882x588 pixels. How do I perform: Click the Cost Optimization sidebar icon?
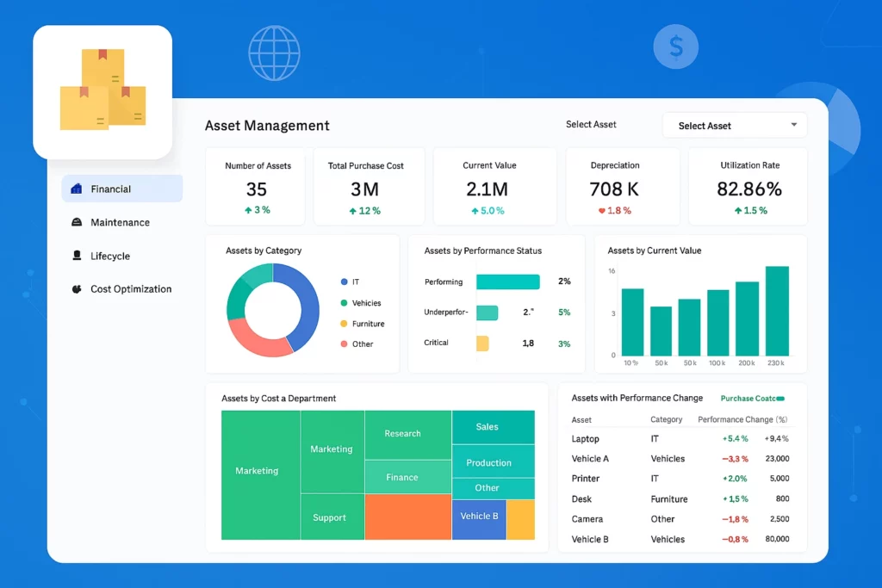click(76, 289)
